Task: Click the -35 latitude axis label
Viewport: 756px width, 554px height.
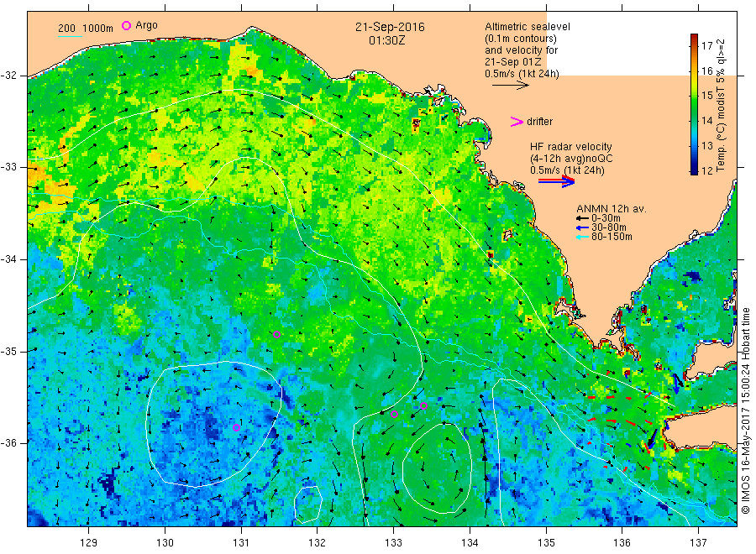Action: [x=8, y=352]
